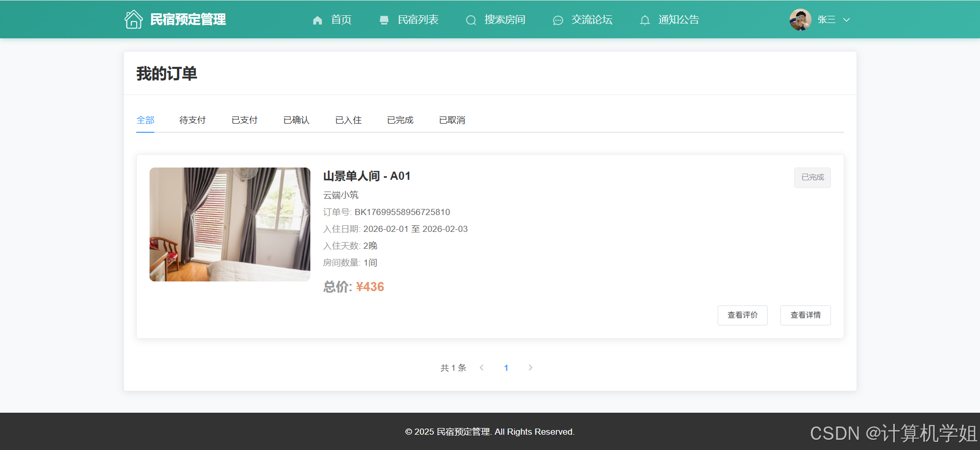The height and width of the screenshot is (450, 980).
Task: Expand the user dropdown arrow
Action: click(x=846, y=20)
